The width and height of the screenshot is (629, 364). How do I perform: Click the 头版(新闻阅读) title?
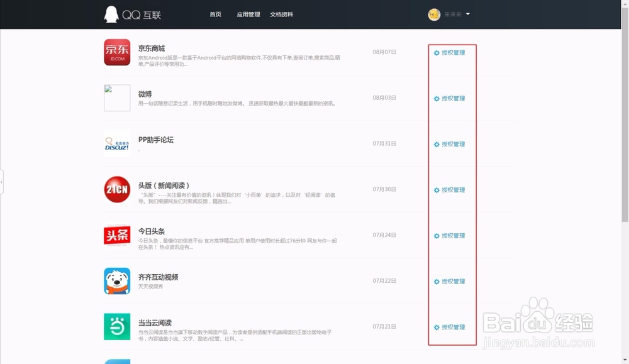164,185
